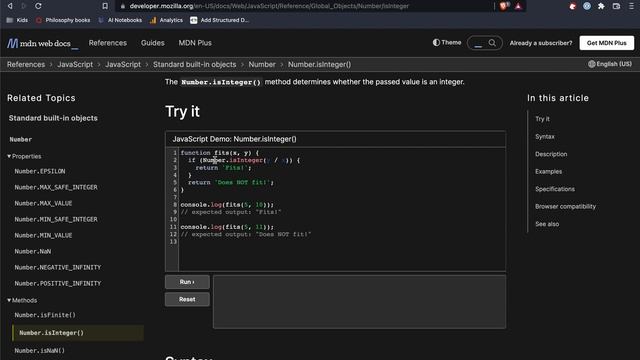This screenshot has width=640, height=360.
Task: Reset the JavaScript demo
Action: 187,300
